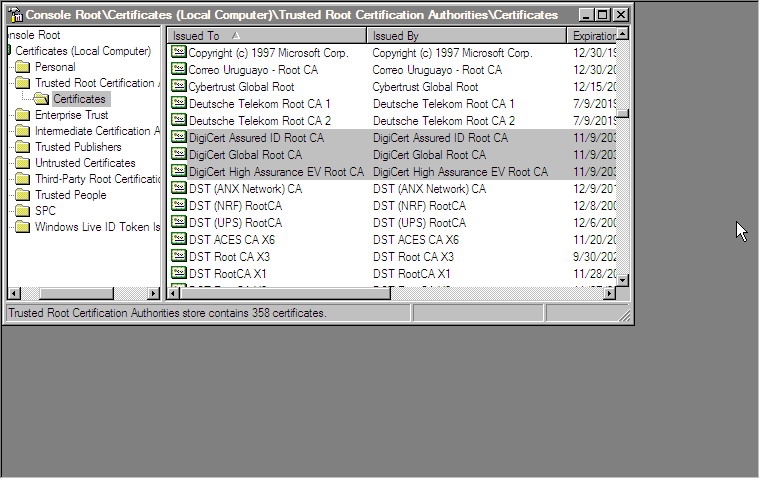Click the Untrusted Certificates folder icon
This screenshot has width=760, height=479.
pyautogui.click(x=23, y=163)
